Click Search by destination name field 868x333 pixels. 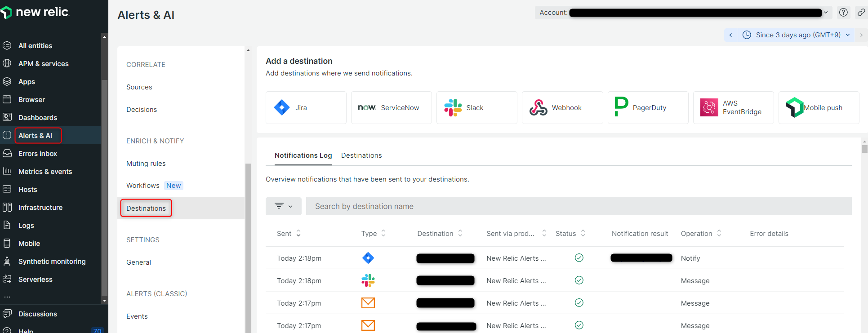579,206
